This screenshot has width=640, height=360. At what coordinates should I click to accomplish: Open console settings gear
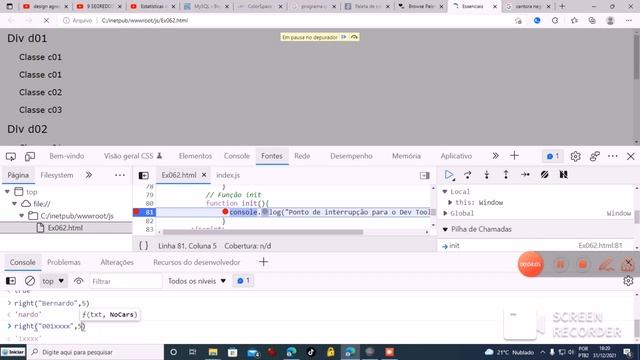pos(628,281)
